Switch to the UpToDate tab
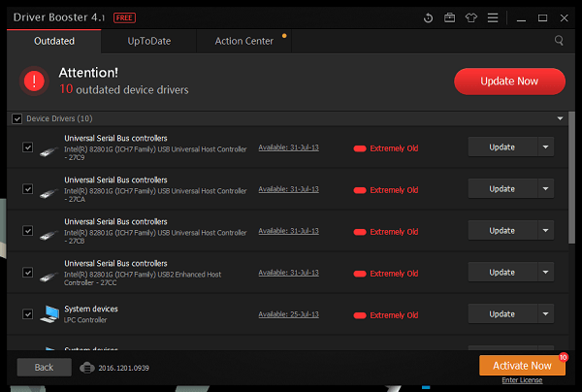582x392 pixels. [x=148, y=41]
